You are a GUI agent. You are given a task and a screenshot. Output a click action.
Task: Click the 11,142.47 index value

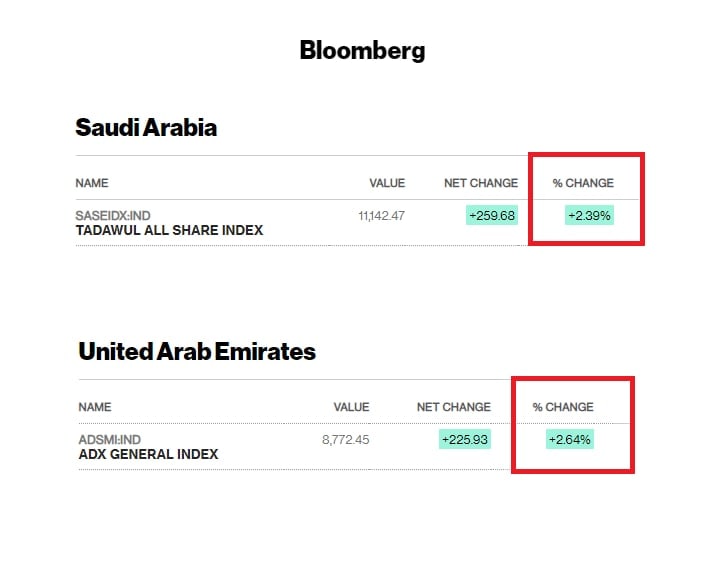coord(381,216)
